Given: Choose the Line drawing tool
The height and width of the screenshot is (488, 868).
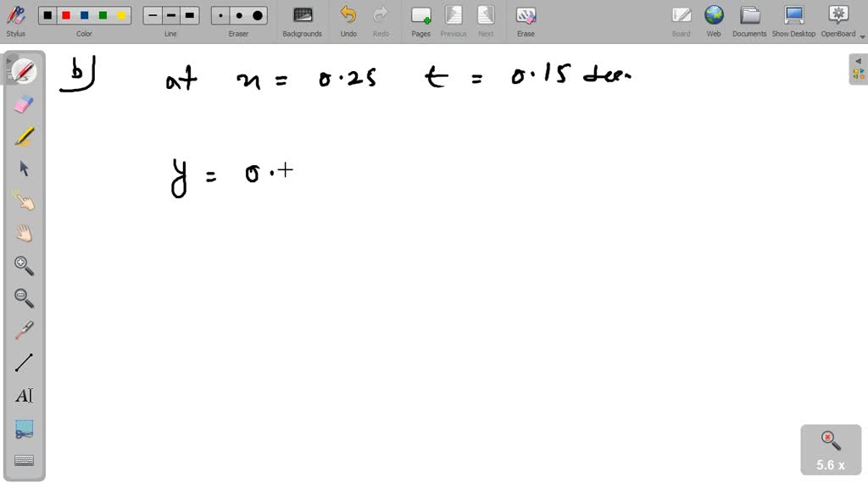Looking at the screenshot, I should coord(24,362).
